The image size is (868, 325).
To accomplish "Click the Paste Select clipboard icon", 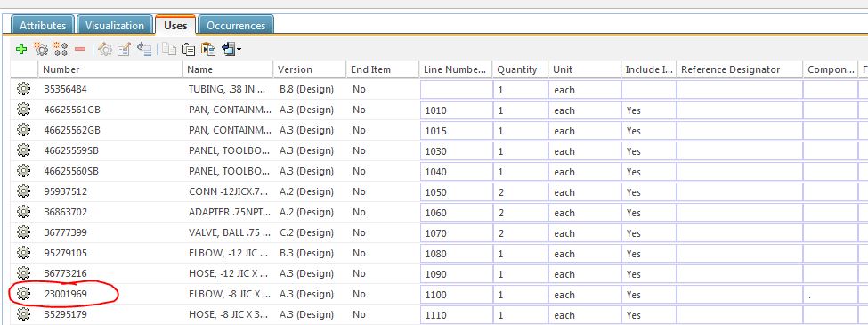I will click(208, 49).
